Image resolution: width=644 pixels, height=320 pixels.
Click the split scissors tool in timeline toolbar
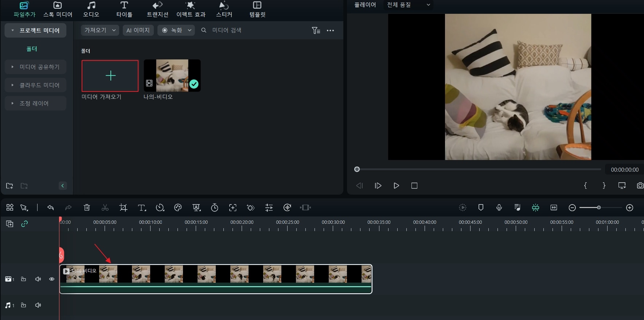105,208
